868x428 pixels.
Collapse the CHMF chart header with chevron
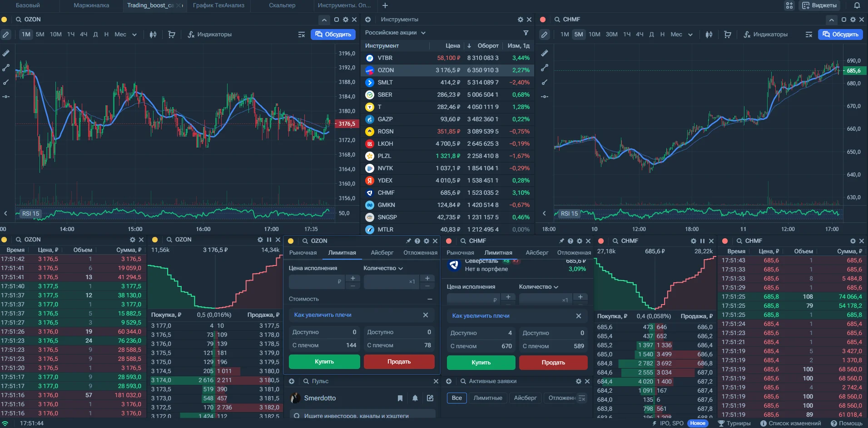[831, 20]
